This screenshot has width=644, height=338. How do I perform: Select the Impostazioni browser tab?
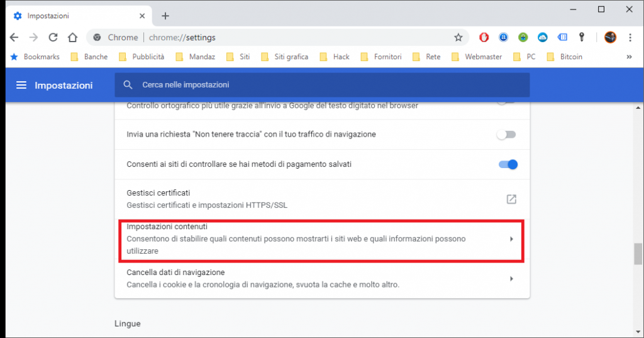click(75, 16)
